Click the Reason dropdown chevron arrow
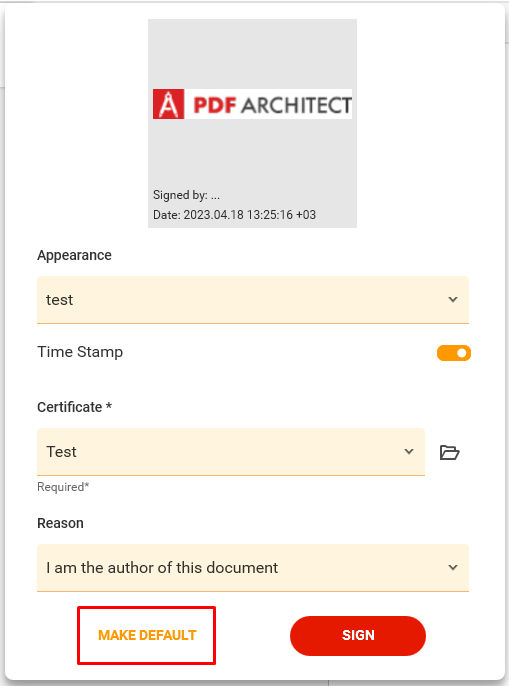Viewport: 509px width, 686px height. [x=453, y=567]
